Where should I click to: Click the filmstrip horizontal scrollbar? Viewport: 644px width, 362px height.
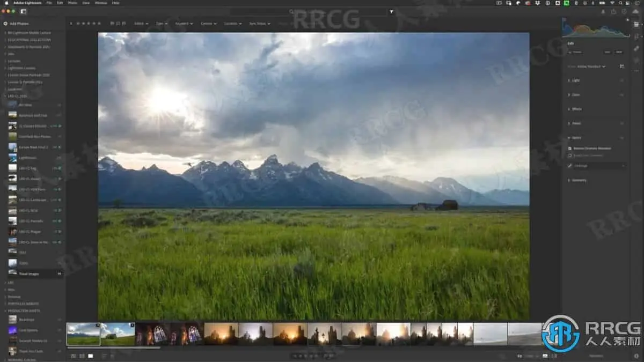pyautogui.click(x=113, y=348)
